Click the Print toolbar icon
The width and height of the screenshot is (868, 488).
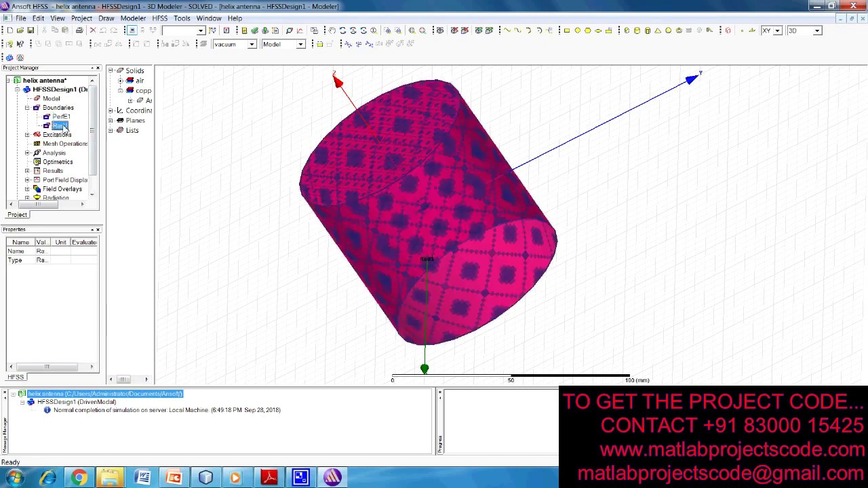pos(79,30)
